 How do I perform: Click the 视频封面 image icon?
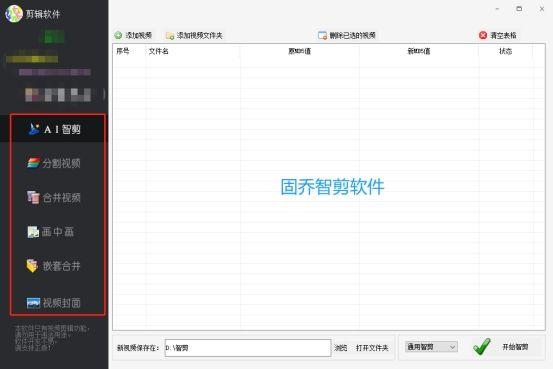coord(34,303)
